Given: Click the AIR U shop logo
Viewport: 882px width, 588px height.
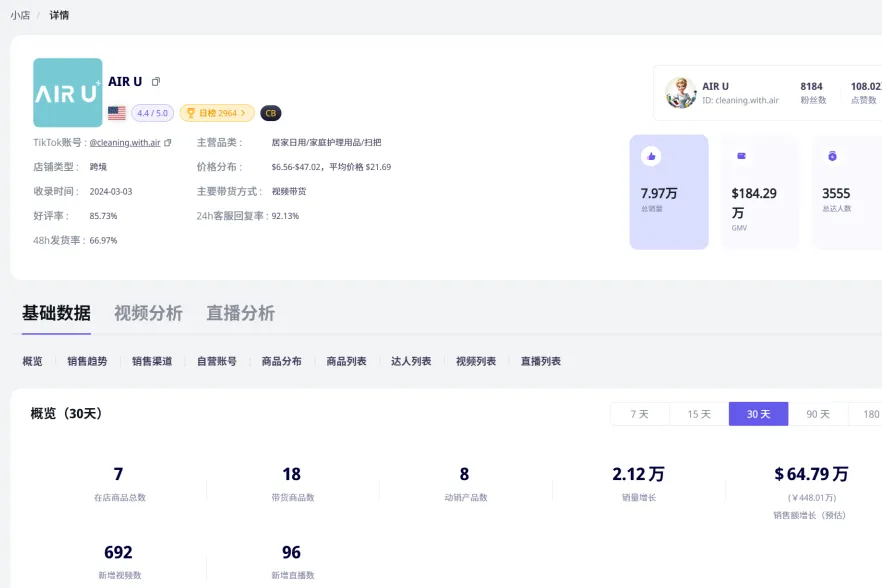Looking at the screenshot, I should click(68, 93).
